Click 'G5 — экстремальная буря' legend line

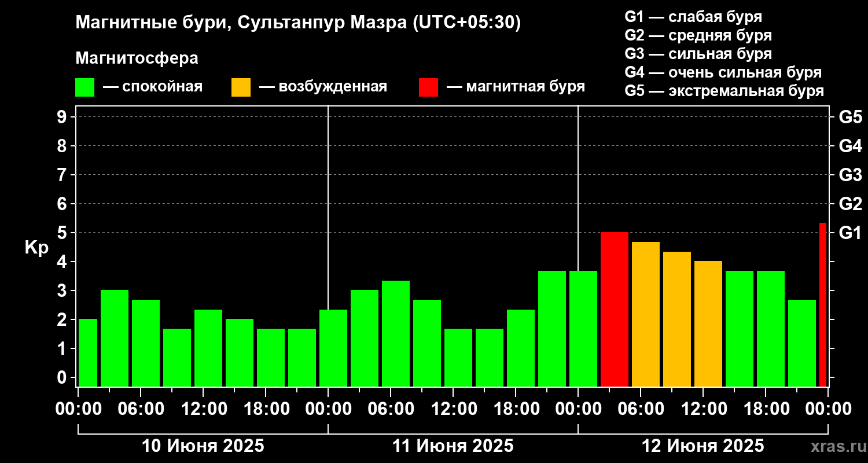pyautogui.click(x=724, y=91)
